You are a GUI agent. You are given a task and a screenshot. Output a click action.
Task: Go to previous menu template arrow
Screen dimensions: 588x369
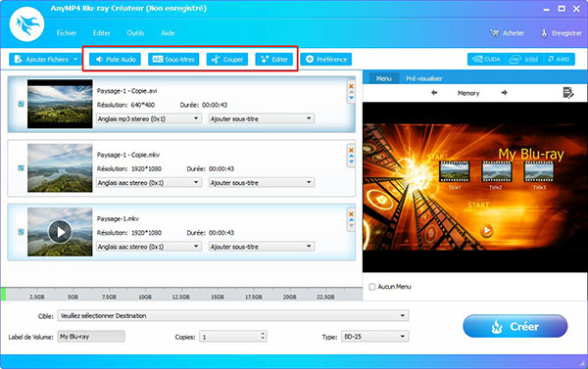point(434,93)
